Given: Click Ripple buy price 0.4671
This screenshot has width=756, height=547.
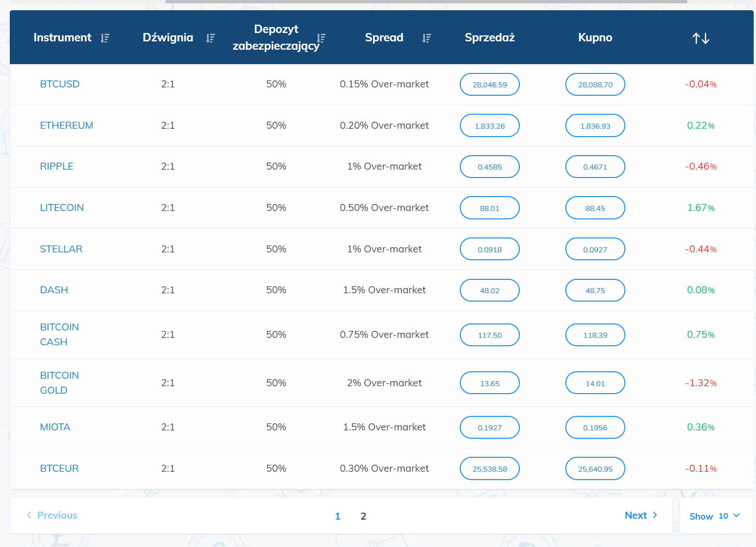Looking at the screenshot, I should (595, 167).
